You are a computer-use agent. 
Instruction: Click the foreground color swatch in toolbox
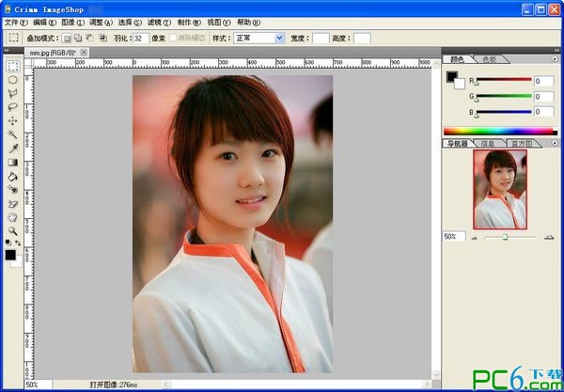10,255
